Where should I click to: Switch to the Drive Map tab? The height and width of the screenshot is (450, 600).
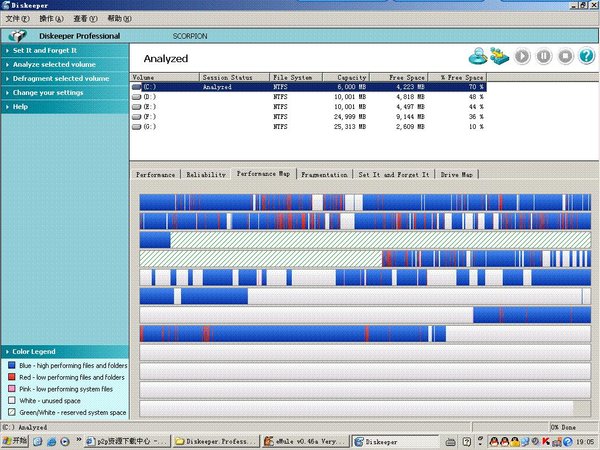(x=457, y=174)
